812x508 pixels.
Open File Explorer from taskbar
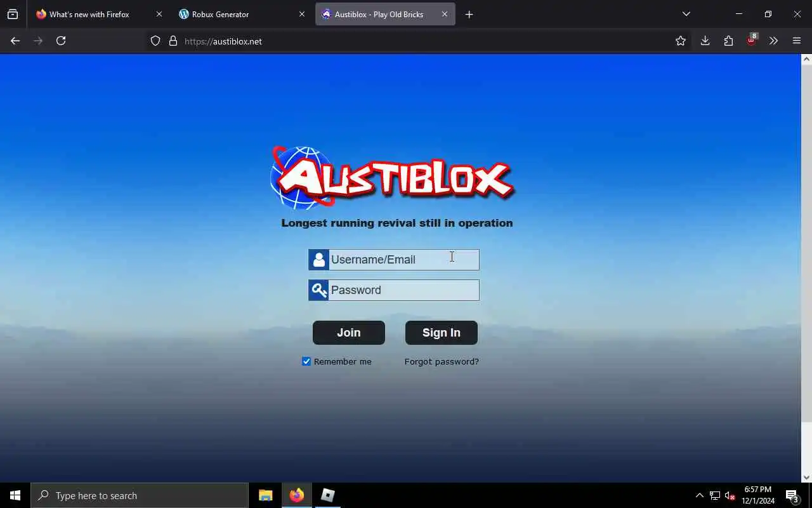(x=266, y=495)
